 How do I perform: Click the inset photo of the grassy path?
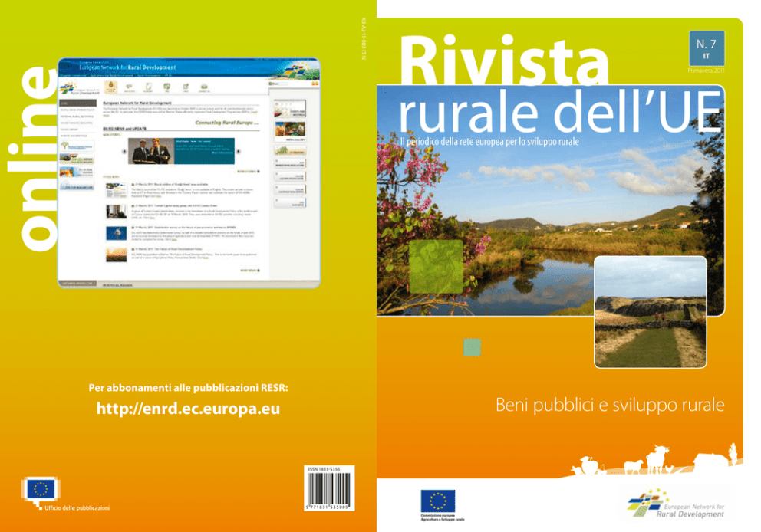tap(651, 312)
